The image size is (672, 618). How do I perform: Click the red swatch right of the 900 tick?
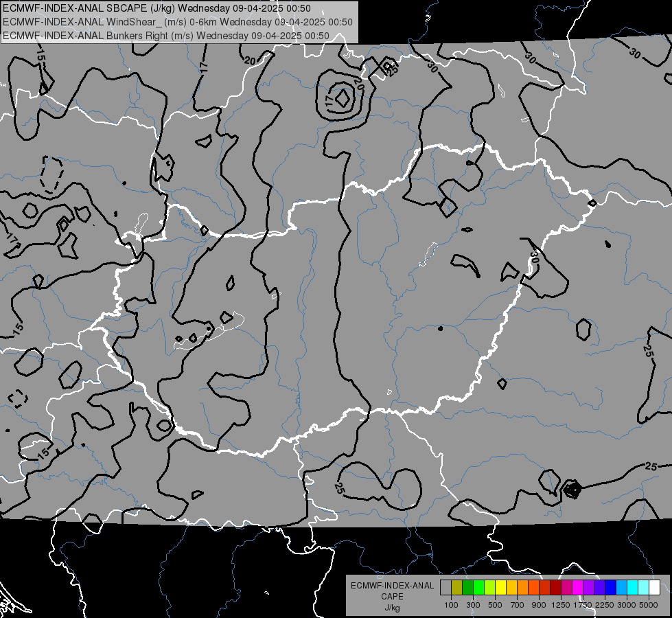(545, 588)
